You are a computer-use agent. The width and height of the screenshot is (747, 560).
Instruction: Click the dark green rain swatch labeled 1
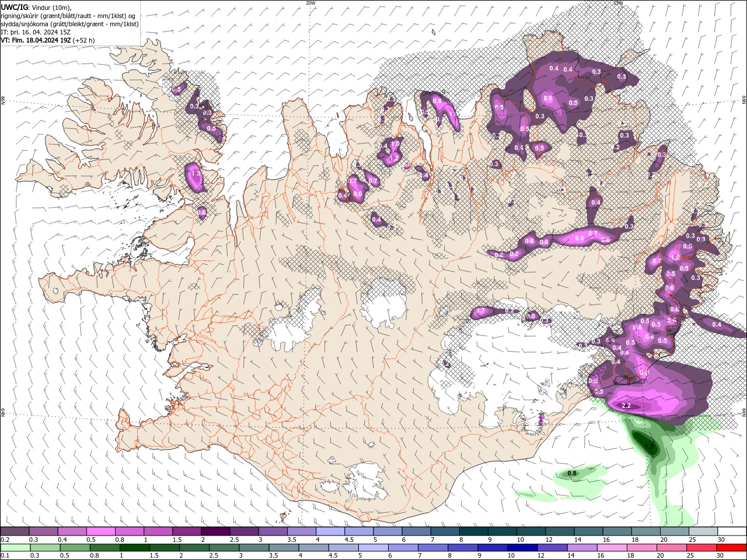tap(134, 548)
